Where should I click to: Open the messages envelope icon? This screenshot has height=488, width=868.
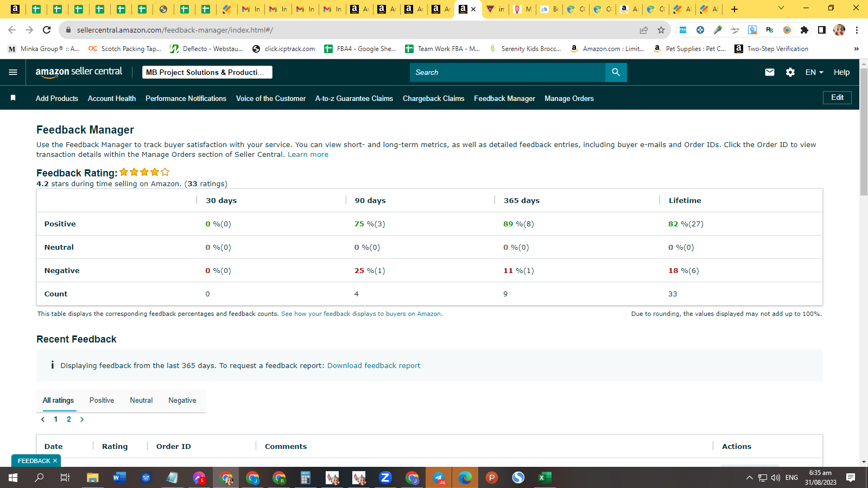(770, 72)
